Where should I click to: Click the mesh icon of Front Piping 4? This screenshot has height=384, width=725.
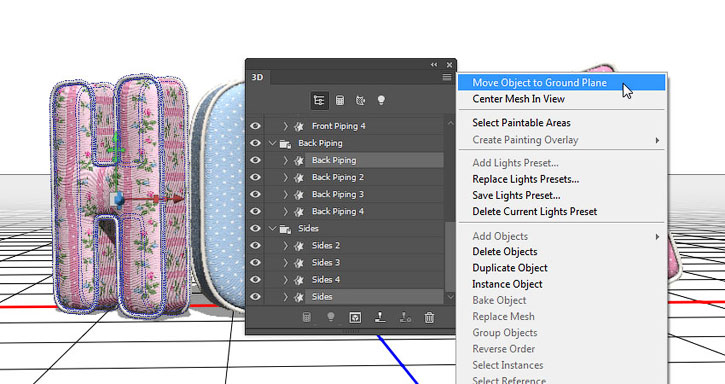click(x=299, y=126)
